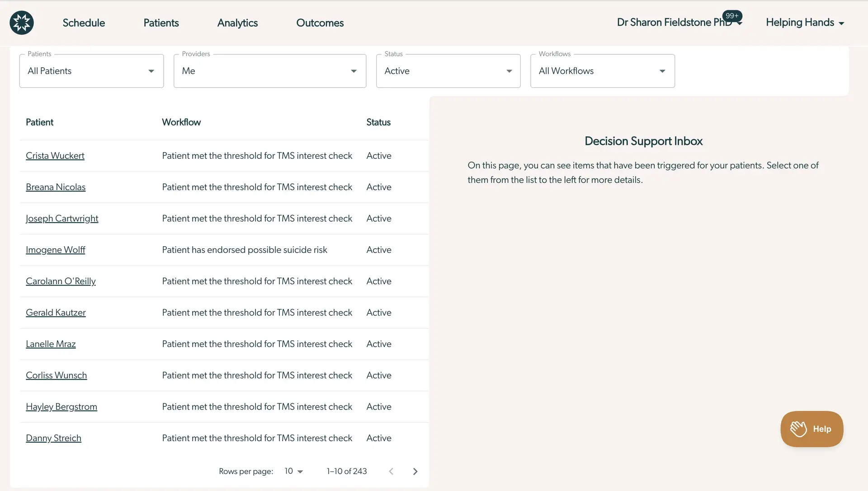Go to the next page of results
This screenshot has height=491, width=868.
coord(415,471)
